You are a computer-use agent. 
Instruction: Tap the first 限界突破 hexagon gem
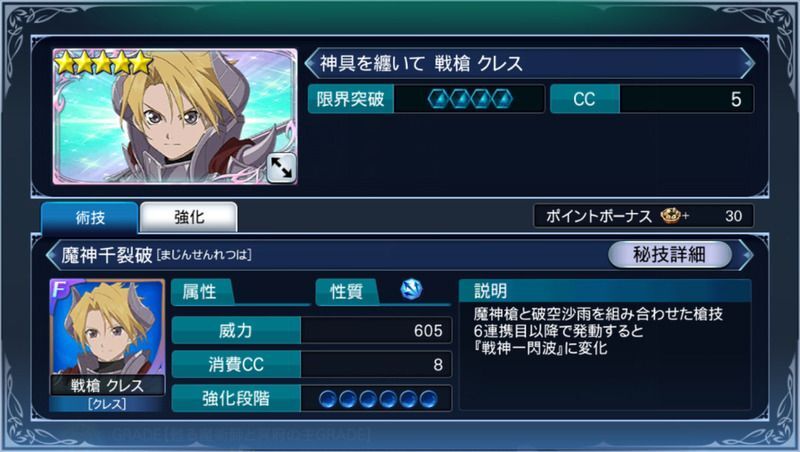437,99
